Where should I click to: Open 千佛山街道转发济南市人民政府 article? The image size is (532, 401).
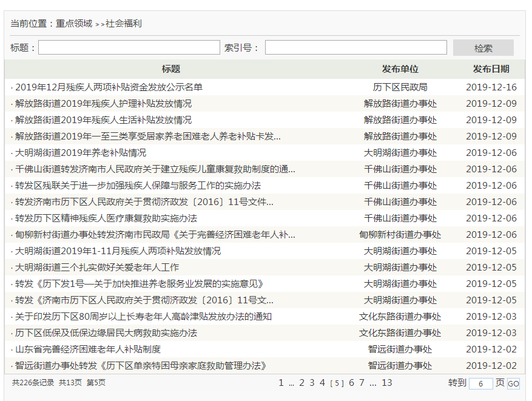coord(155,169)
